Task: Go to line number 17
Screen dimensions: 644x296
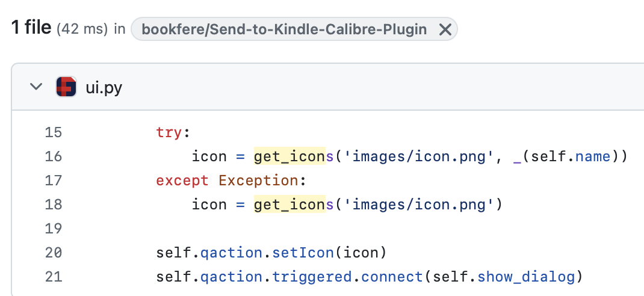Action: (54, 180)
